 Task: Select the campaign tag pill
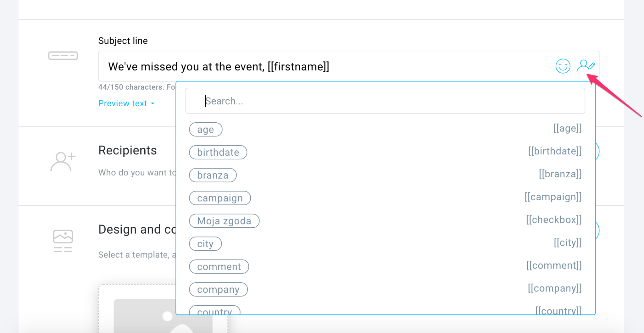220,198
